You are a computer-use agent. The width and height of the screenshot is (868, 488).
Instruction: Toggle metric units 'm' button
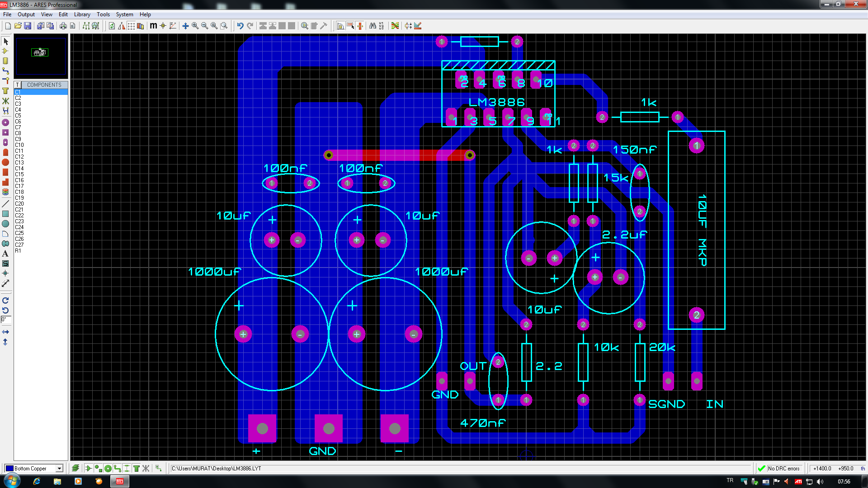[153, 26]
